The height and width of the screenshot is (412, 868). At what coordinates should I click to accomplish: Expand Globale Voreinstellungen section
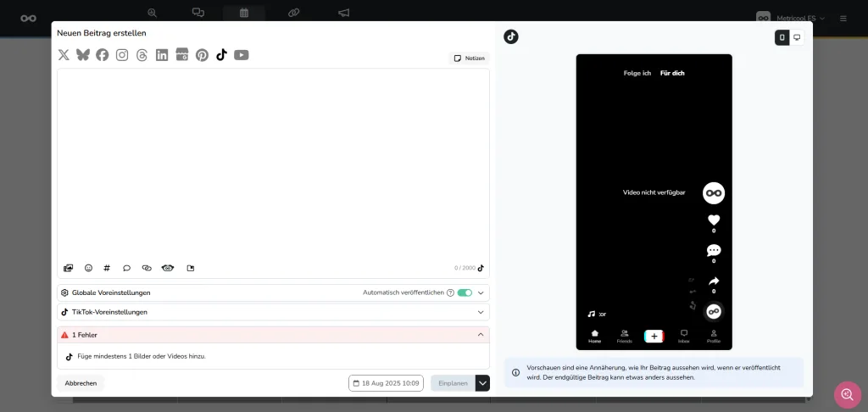[481, 292]
